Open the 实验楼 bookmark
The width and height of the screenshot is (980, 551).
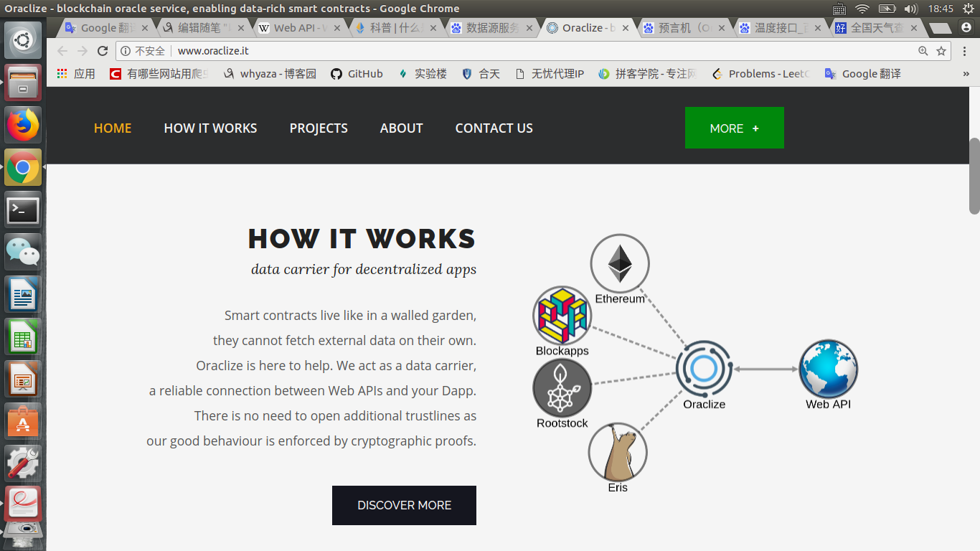point(423,74)
